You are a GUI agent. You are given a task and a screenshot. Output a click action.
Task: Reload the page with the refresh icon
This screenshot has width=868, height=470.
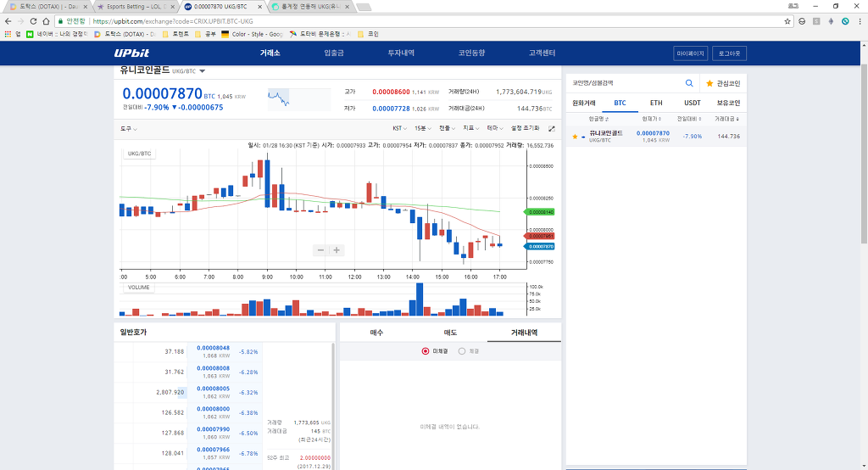[x=33, y=21]
